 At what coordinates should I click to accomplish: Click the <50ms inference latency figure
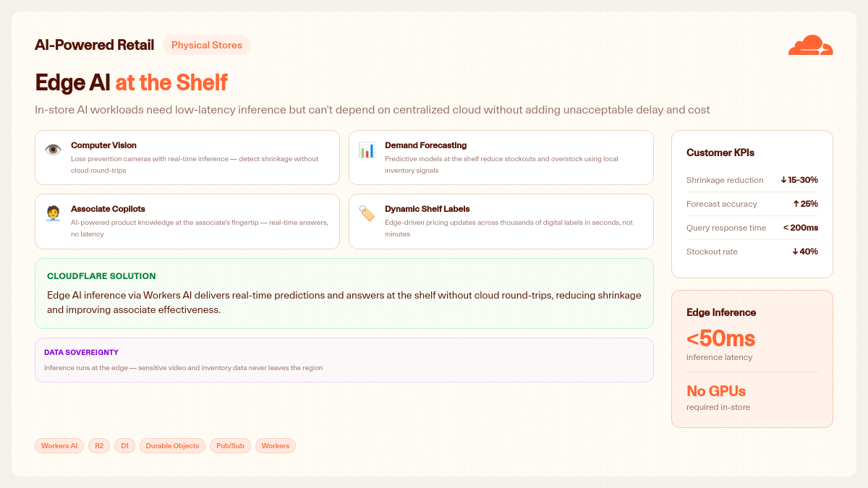720,338
